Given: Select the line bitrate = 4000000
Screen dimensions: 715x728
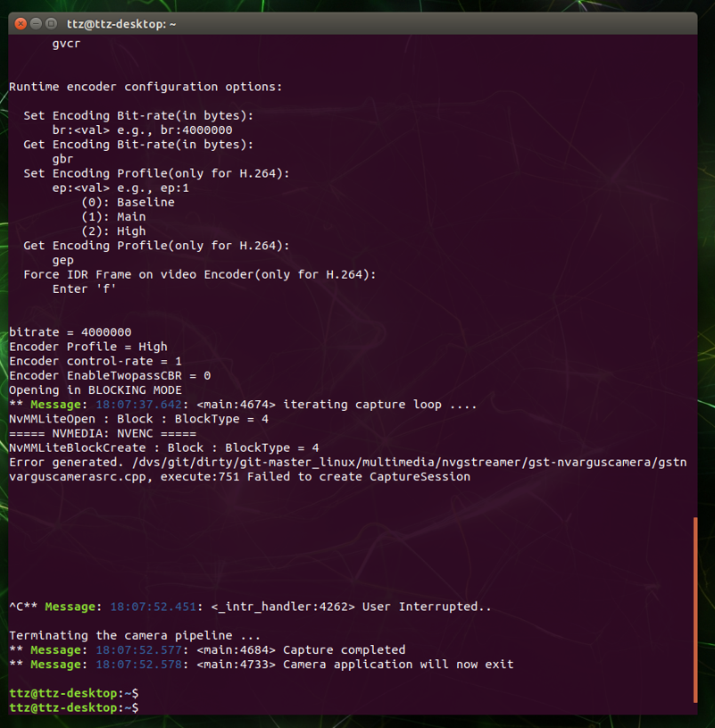Looking at the screenshot, I should (71, 331).
